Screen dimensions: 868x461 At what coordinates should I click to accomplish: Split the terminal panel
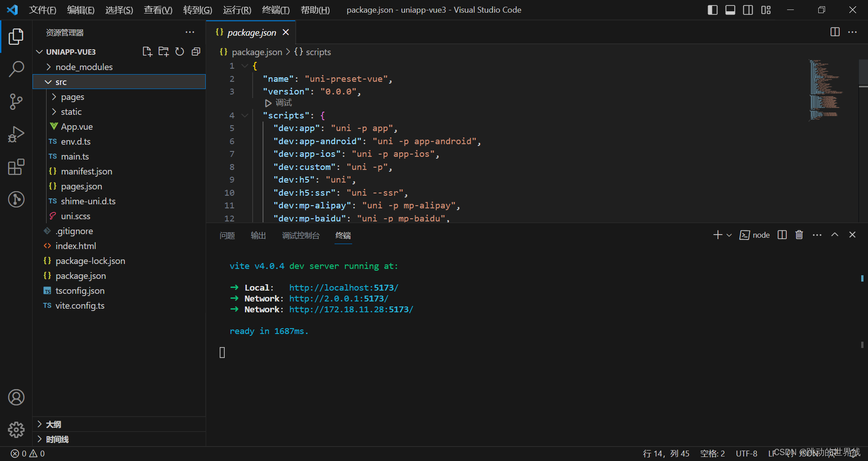782,235
